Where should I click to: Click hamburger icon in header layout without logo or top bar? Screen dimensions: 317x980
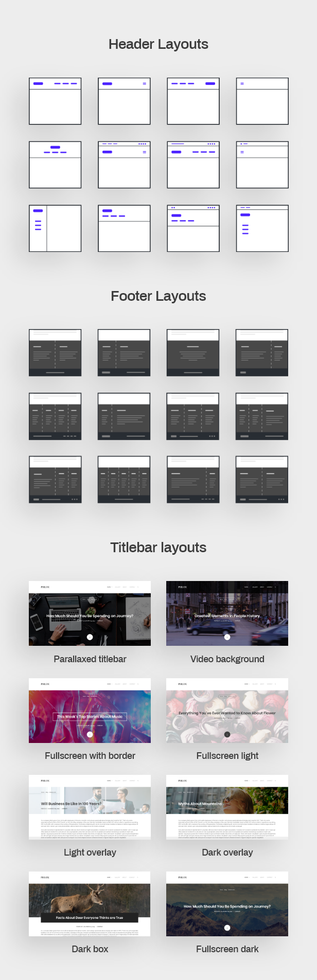pos(242,83)
